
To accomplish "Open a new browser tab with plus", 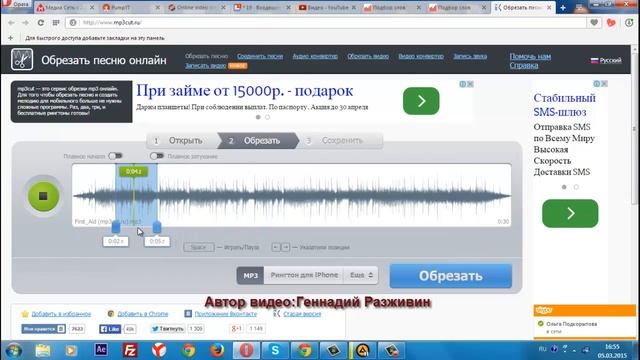I will 563,8.
